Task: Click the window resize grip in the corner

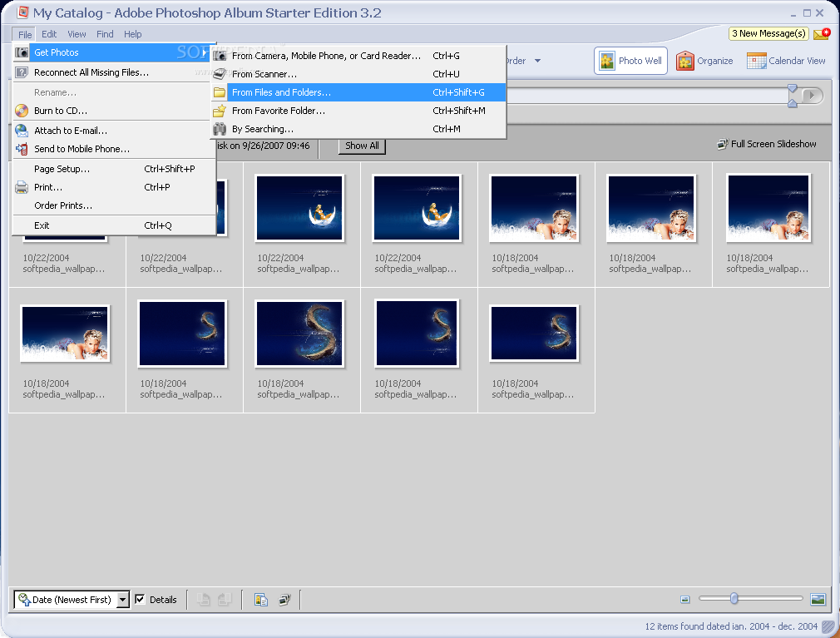Action: pyautogui.click(x=828, y=626)
